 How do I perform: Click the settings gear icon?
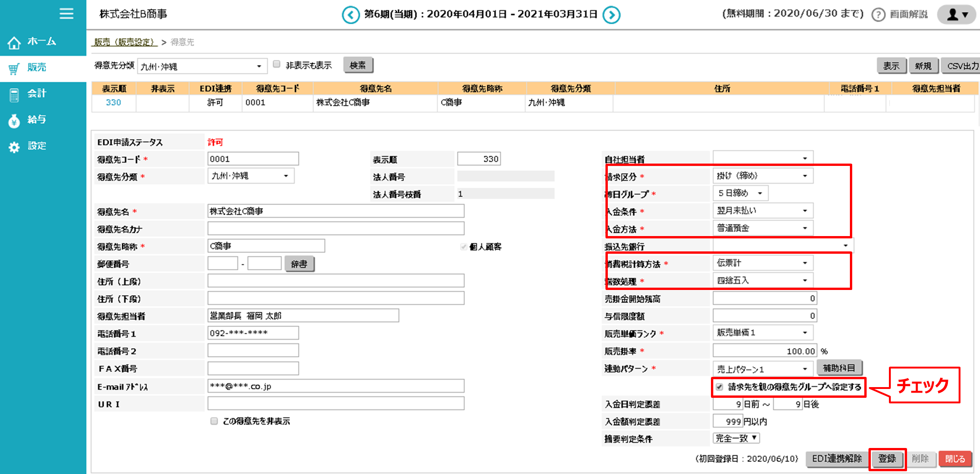[14, 147]
